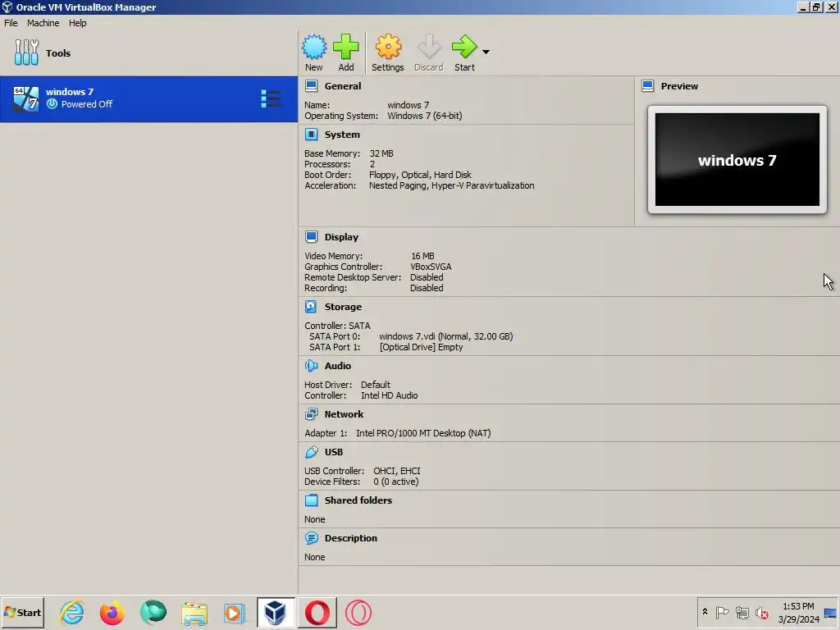Open the Audio settings heading link

(x=337, y=365)
